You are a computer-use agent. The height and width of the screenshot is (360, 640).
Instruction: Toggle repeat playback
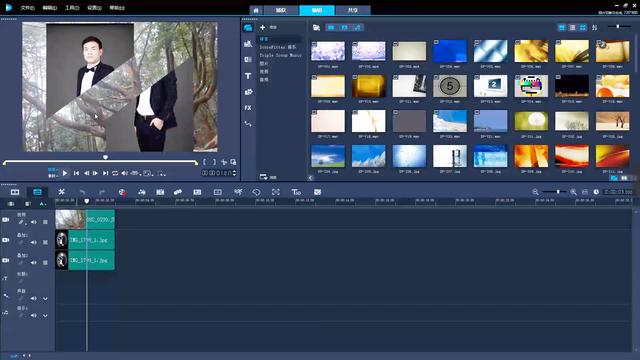click(115, 173)
